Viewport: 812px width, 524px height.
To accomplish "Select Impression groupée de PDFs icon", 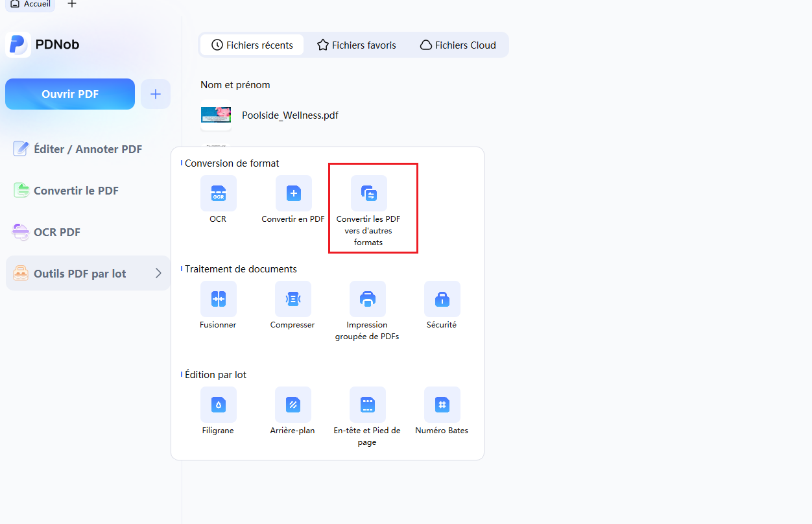I will click(368, 299).
